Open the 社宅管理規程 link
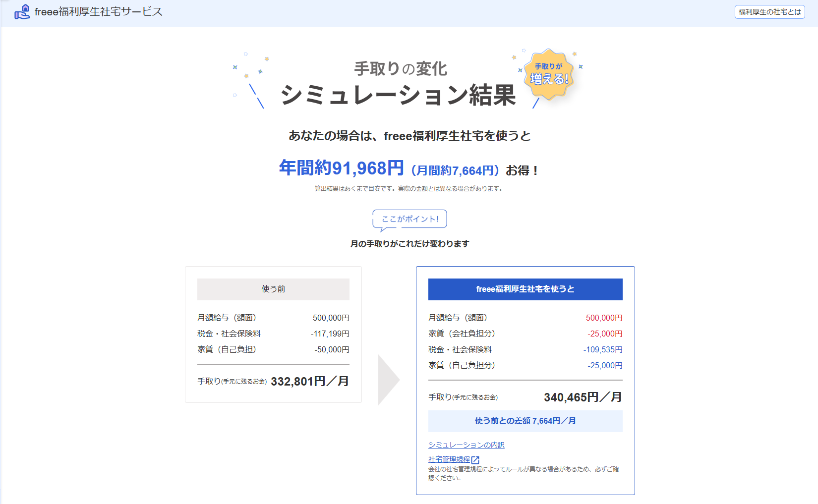 449,459
